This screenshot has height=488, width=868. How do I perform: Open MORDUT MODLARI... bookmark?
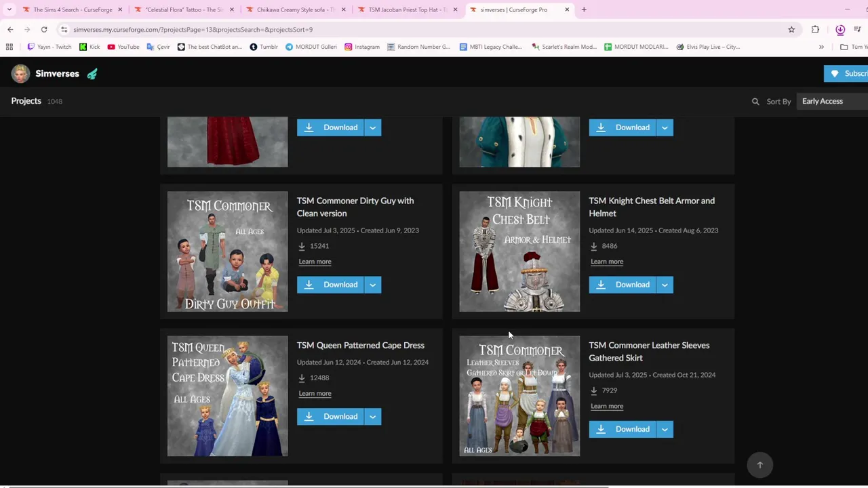636,47
